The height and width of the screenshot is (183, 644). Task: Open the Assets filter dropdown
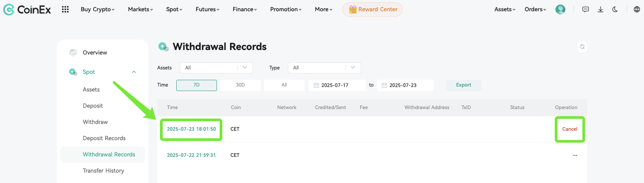[x=216, y=68]
